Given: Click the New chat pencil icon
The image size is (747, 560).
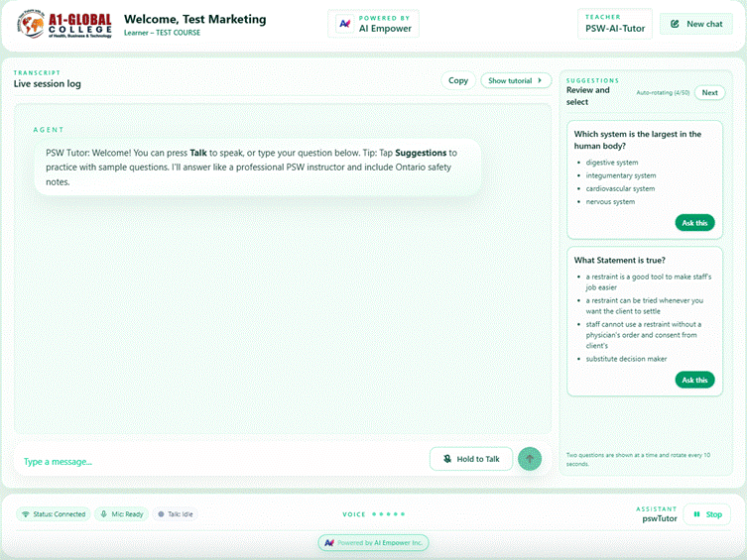Looking at the screenshot, I should point(675,24).
